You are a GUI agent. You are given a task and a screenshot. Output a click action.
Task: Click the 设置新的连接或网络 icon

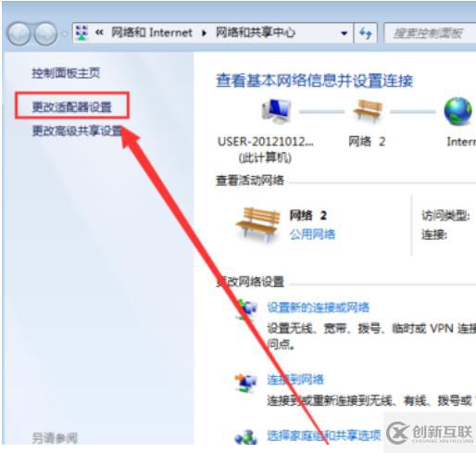pos(246,308)
